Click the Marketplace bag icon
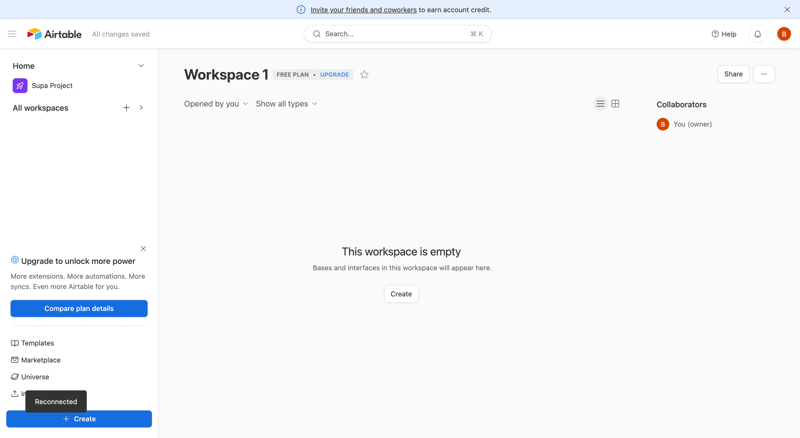The image size is (800, 438). click(15, 360)
